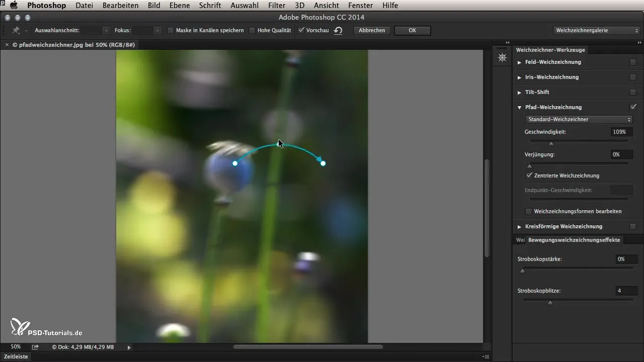Viewport: 644px width, 362px height.
Task: Open the Zeitleiste panel menu icon
Action: [486, 356]
